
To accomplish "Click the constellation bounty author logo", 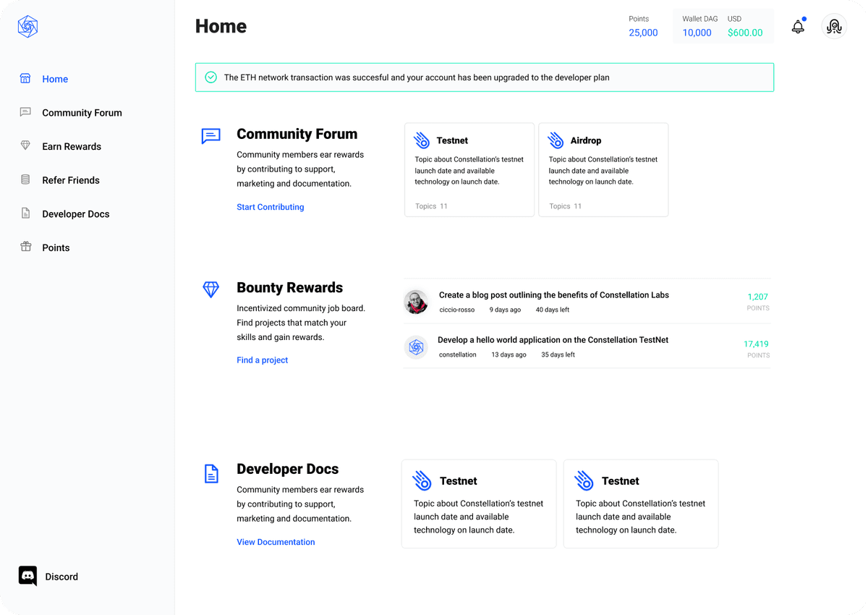I will (x=416, y=347).
